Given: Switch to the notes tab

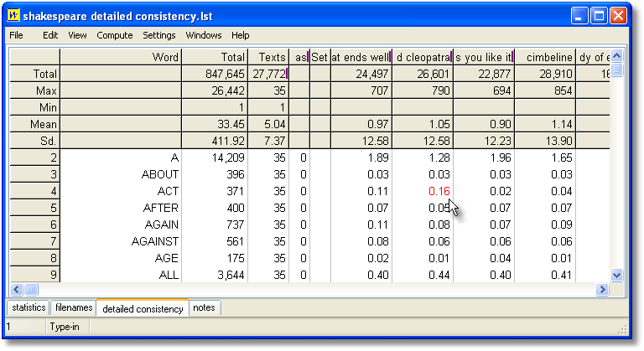Looking at the screenshot, I should (x=204, y=308).
